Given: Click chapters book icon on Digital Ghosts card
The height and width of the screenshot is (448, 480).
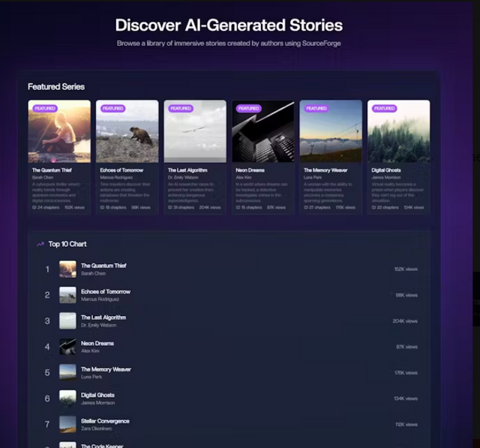Looking at the screenshot, I should pos(373,208).
